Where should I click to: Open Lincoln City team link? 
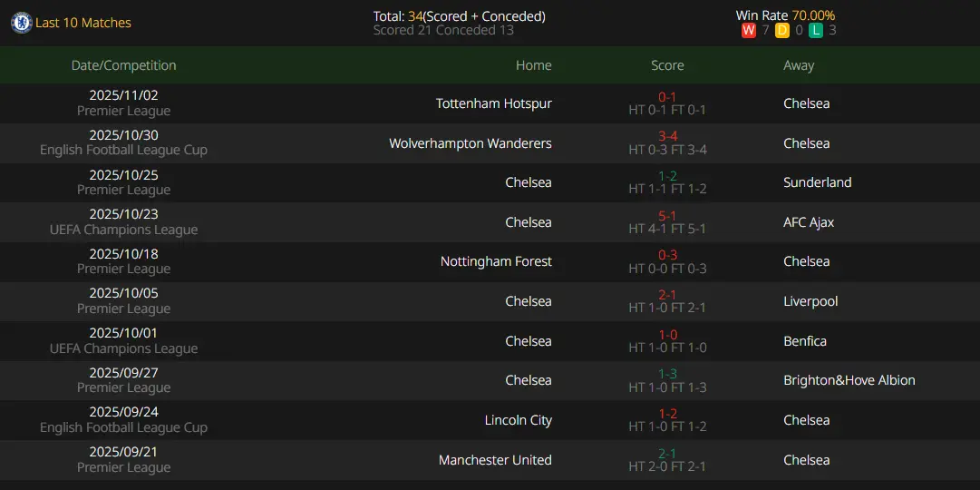coord(518,420)
